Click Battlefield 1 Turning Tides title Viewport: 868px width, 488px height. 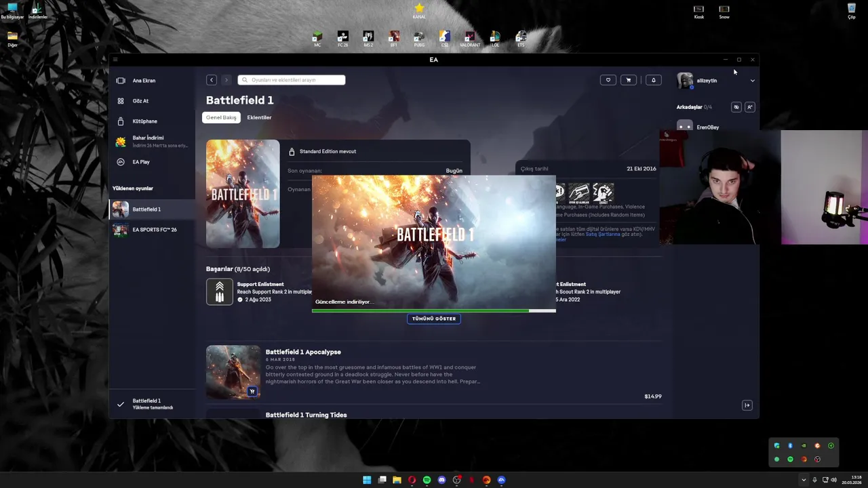(306, 415)
